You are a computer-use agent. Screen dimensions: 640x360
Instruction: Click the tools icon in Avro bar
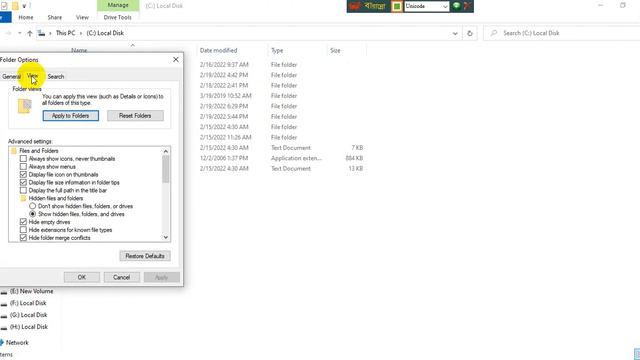467,6
